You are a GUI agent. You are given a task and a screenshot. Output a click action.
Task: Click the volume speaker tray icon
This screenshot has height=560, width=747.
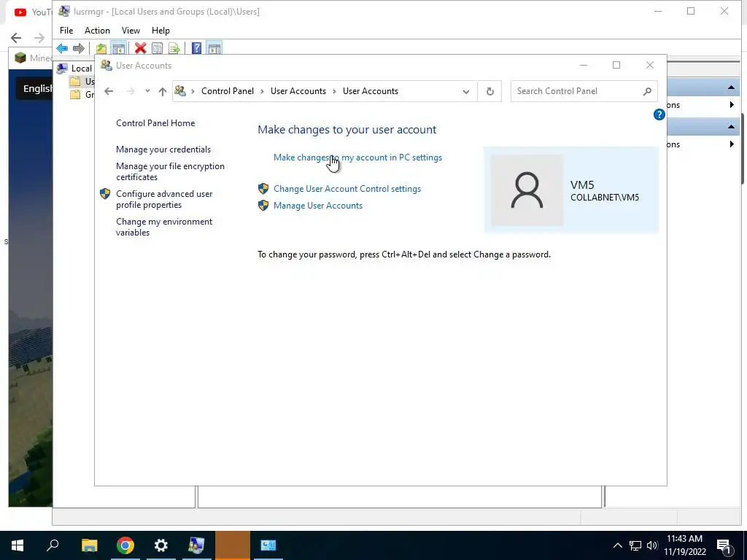pyautogui.click(x=652, y=545)
